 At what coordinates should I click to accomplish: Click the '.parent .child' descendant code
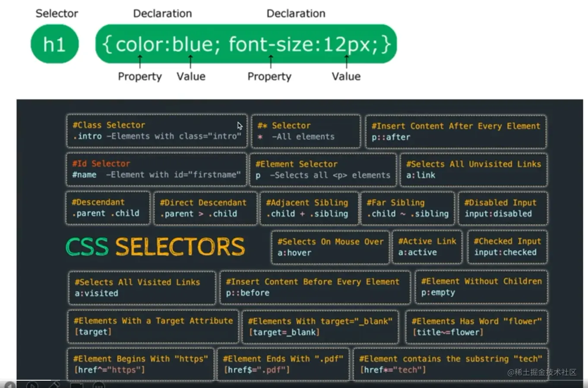106,213
